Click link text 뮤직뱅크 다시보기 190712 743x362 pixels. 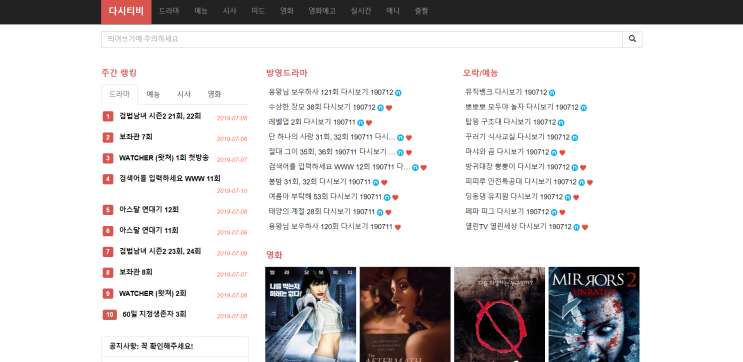coord(507,92)
